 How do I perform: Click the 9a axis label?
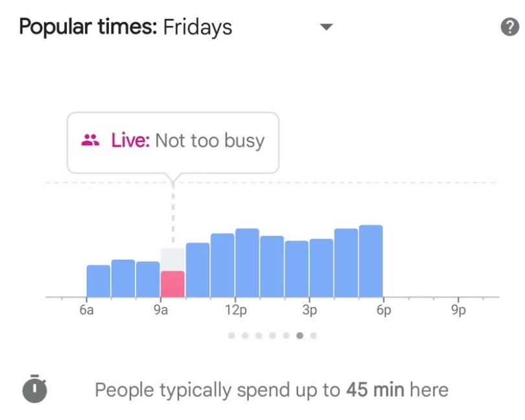tap(161, 310)
